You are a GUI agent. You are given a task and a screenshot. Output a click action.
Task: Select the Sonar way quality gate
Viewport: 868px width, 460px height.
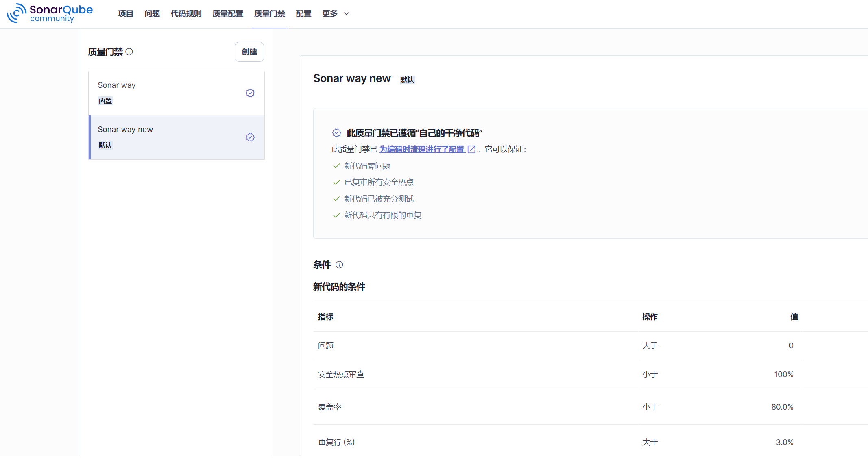[x=177, y=93]
